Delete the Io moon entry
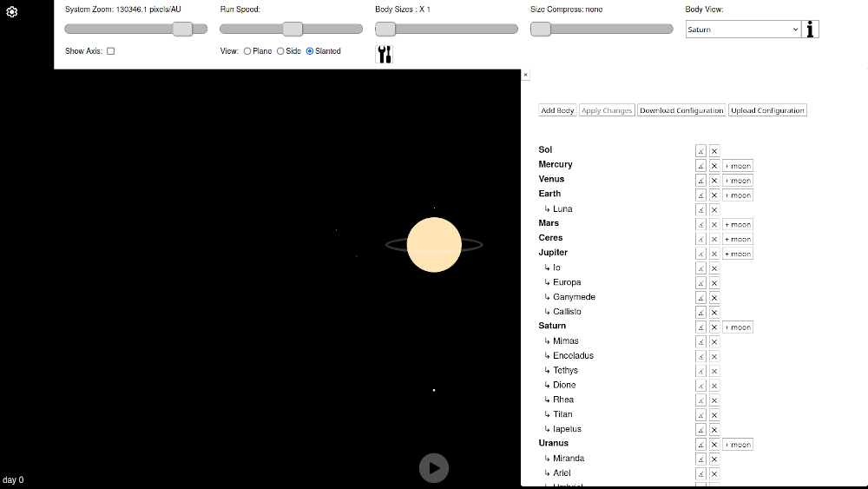Image resolution: width=868 pixels, height=489 pixels. (714, 268)
